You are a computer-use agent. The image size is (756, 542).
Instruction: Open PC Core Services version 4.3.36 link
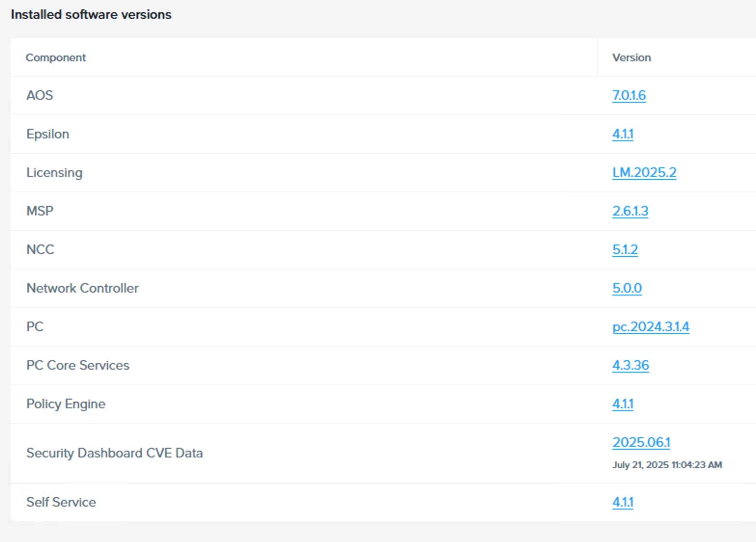tap(631, 366)
